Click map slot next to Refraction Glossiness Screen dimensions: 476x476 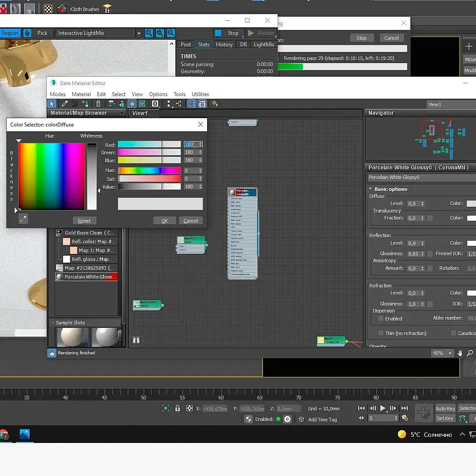tap(430, 304)
